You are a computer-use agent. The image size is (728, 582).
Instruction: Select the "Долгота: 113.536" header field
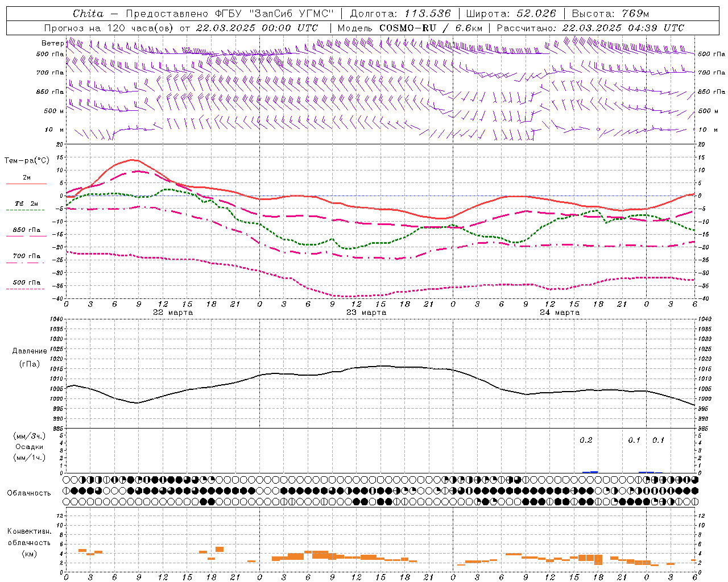400,14
